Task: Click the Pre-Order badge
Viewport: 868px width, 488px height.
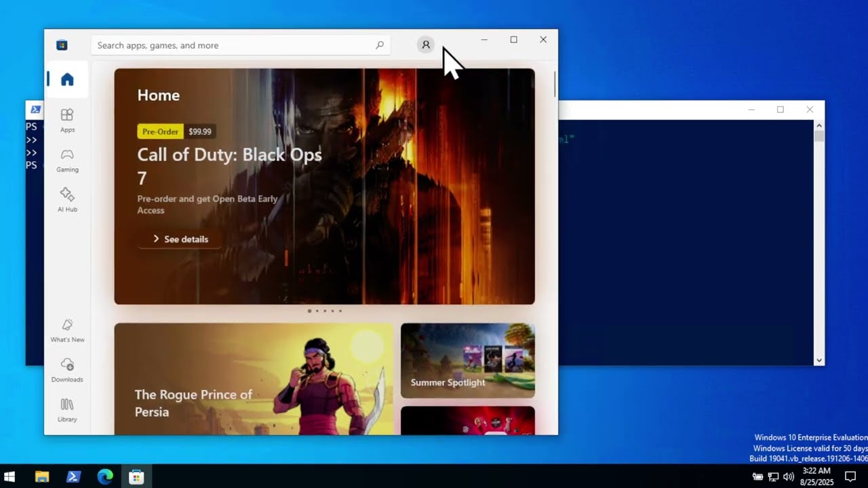Action: pyautogui.click(x=160, y=131)
